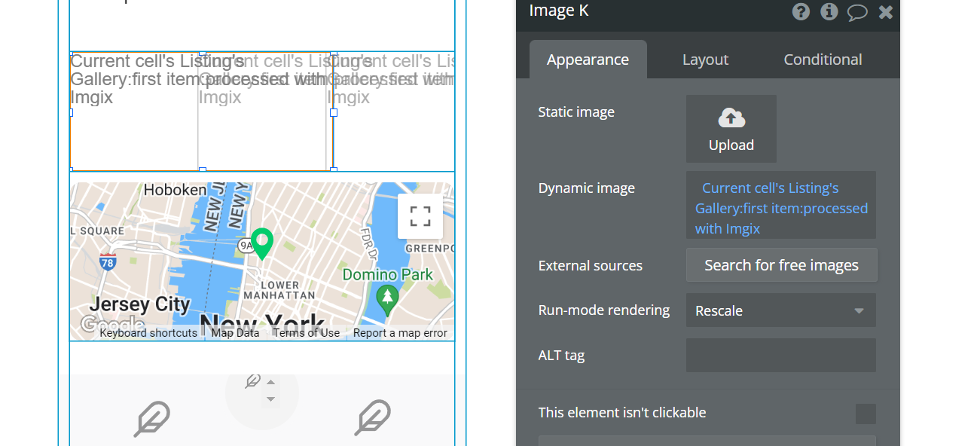
Task: Click the 'Domino Park' map label
Action: pos(388,275)
